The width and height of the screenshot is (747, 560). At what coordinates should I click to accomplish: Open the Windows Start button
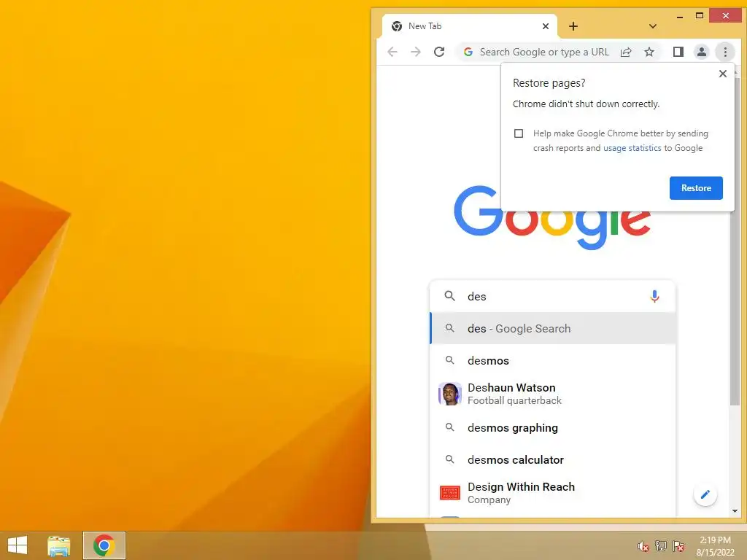[x=18, y=545]
